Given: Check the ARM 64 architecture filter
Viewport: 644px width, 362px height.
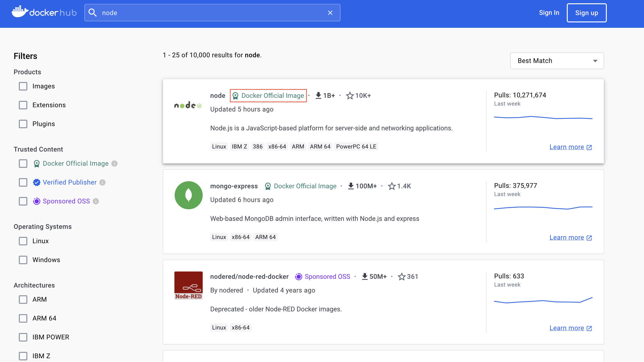Looking at the screenshot, I should [x=23, y=318].
